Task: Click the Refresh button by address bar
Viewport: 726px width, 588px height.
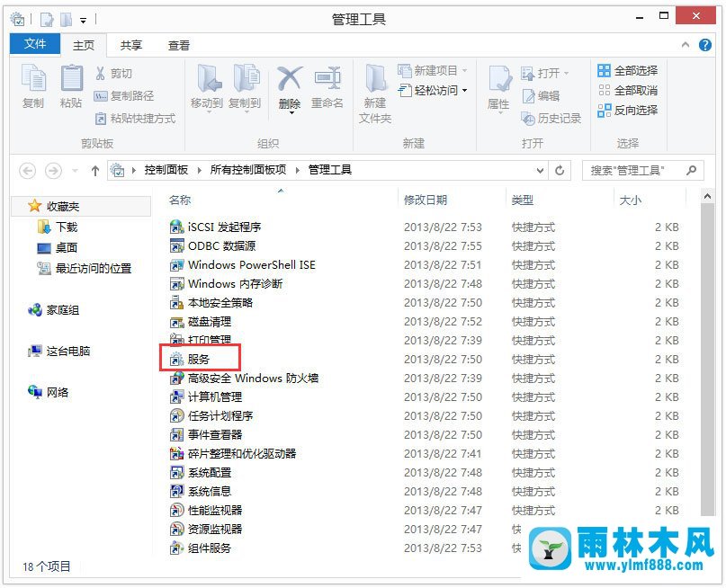Action: point(560,171)
